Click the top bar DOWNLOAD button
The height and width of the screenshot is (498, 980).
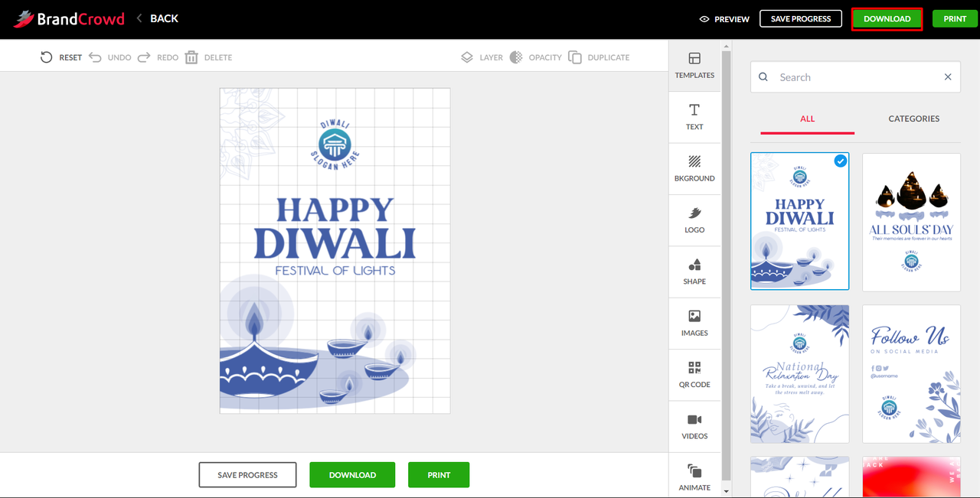pyautogui.click(x=887, y=19)
